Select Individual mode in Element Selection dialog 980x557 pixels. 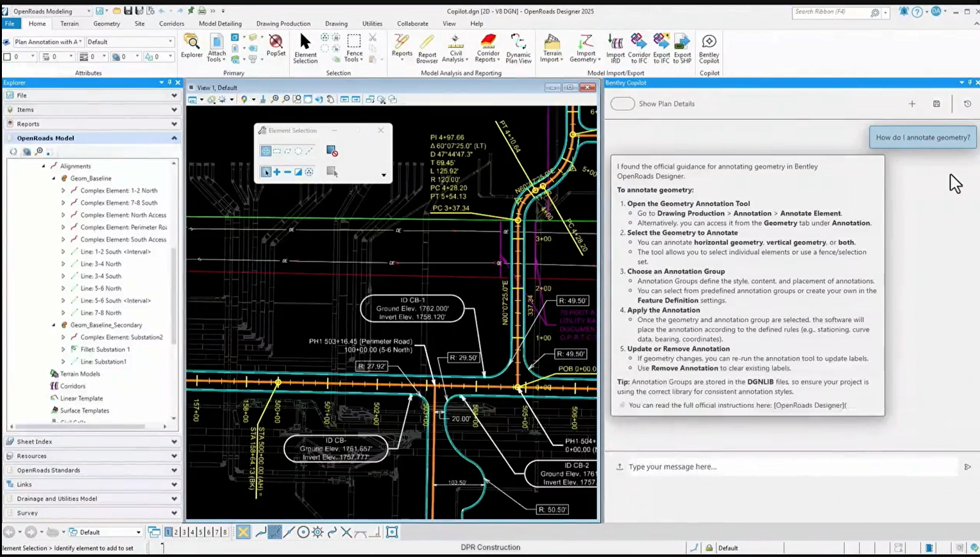[x=266, y=151]
